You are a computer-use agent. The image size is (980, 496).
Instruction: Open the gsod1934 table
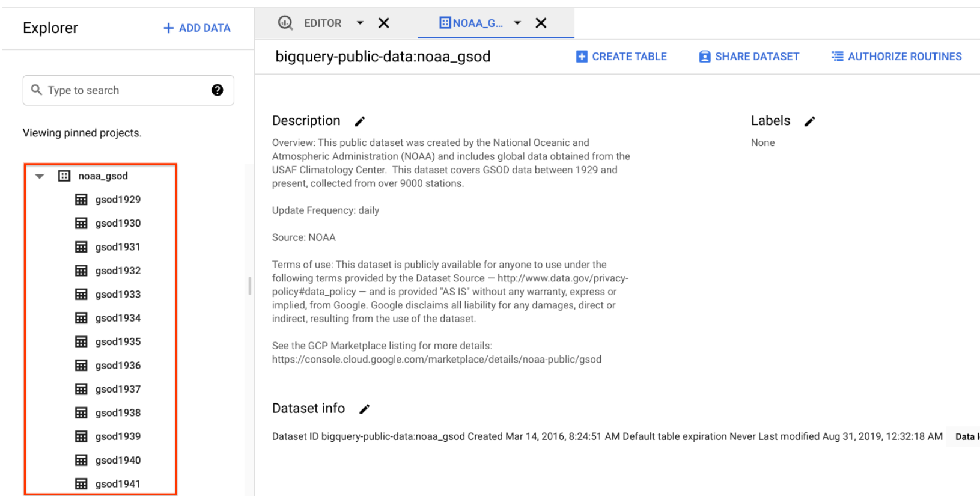(118, 318)
